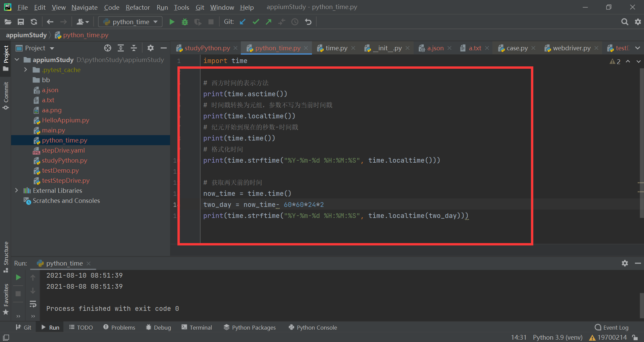644x342 pixels.
Task: Open Project panel options gear
Action: tap(151, 48)
